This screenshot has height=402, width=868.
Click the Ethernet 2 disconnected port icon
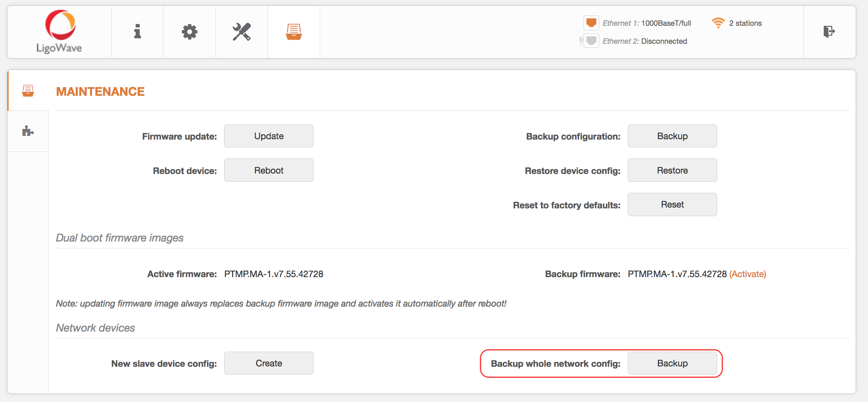[591, 41]
